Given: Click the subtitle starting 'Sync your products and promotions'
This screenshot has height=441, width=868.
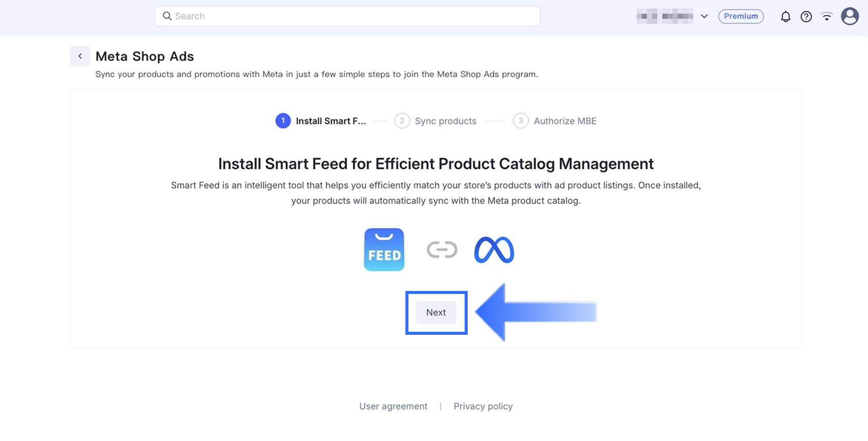Looking at the screenshot, I should [x=317, y=75].
